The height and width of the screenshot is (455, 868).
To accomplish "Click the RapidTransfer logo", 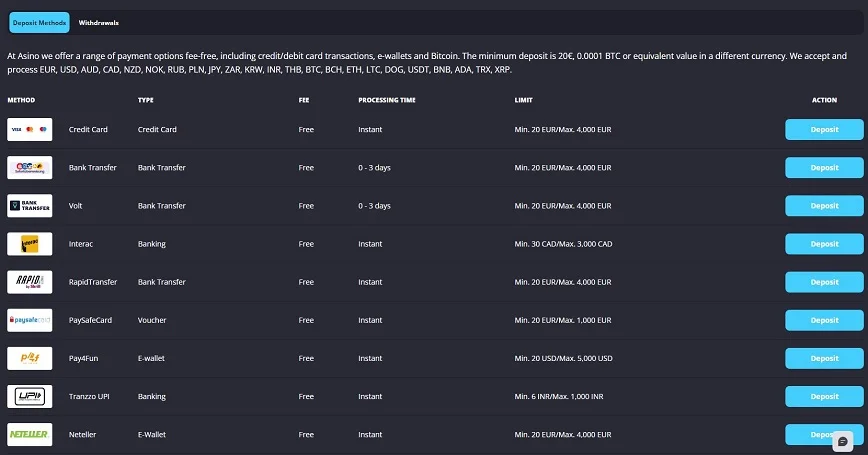I will click(30, 282).
